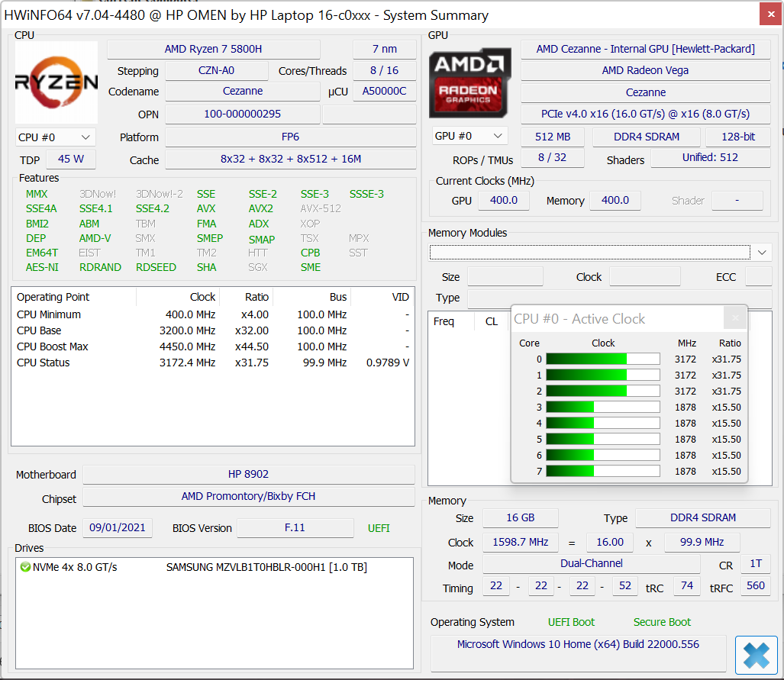Click the Unified: 512 shaders field
The image size is (784, 680).
711,157
